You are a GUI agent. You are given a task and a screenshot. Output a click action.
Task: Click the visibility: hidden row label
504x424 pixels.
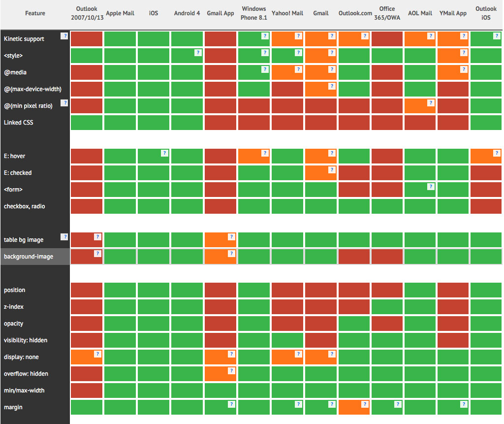(26, 340)
